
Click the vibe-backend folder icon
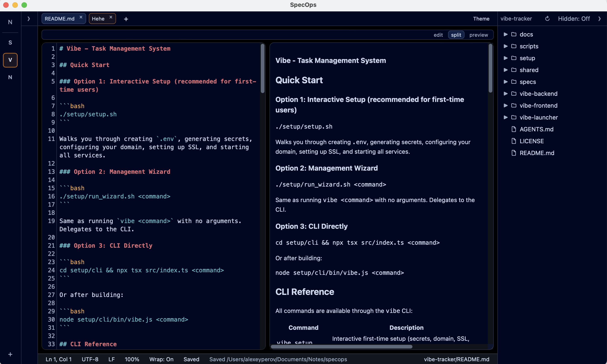click(514, 94)
